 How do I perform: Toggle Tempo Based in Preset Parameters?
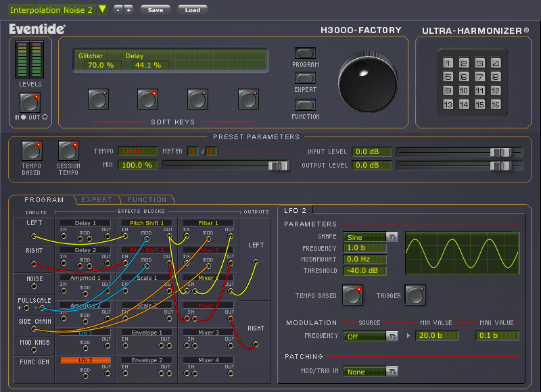32,150
